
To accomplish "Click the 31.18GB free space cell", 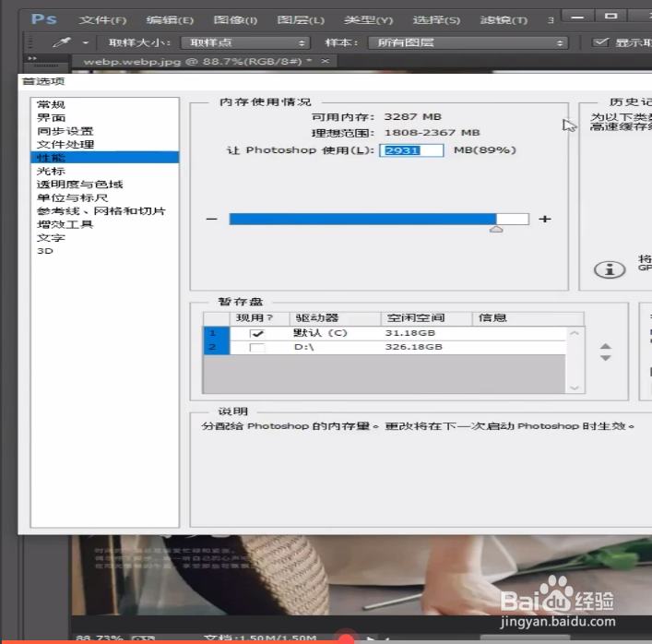I will click(410, 333).
